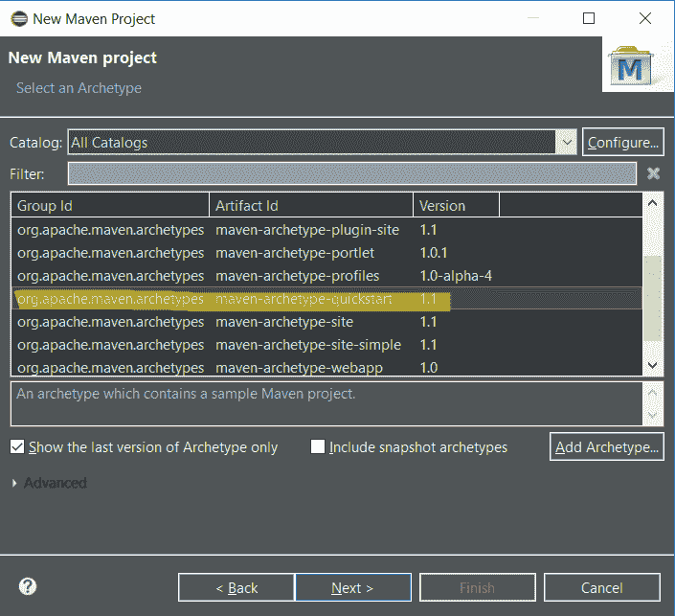Clear the filter with the X icon

click(653, 173)
